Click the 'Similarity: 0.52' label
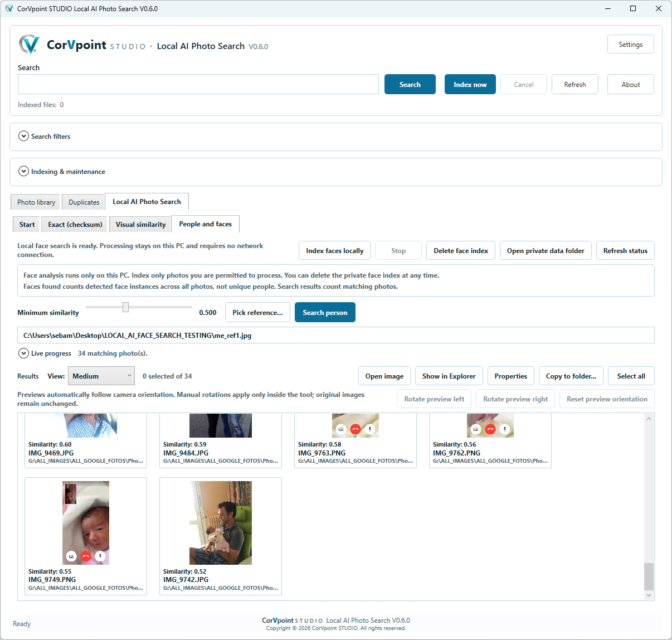 (184, 571)
